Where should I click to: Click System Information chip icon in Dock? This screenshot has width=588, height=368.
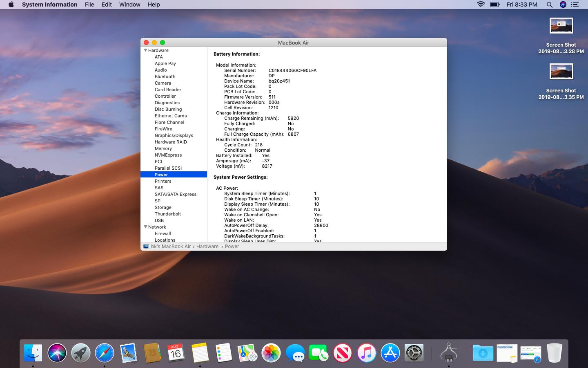[x=449, y=352]
